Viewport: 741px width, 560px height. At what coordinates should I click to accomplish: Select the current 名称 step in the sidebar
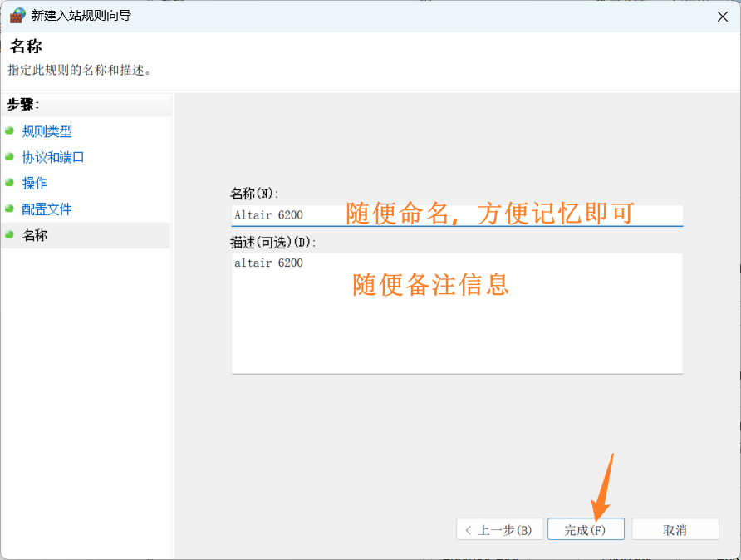click(x=35, y=235)
